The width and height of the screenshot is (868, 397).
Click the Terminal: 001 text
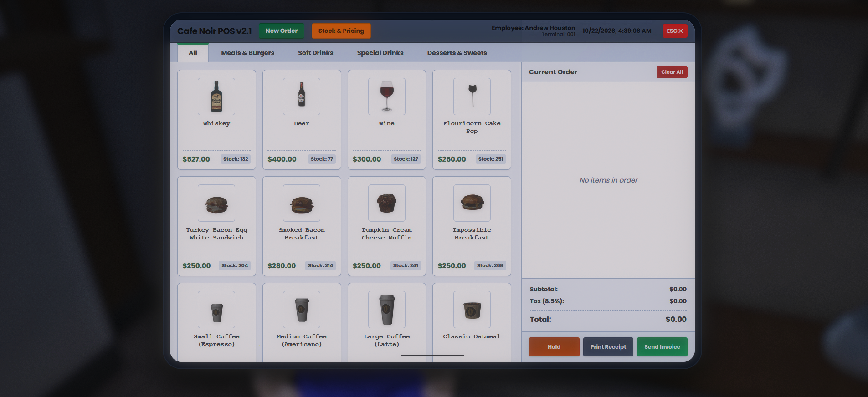pyautogui.click(x=558, y=34)
